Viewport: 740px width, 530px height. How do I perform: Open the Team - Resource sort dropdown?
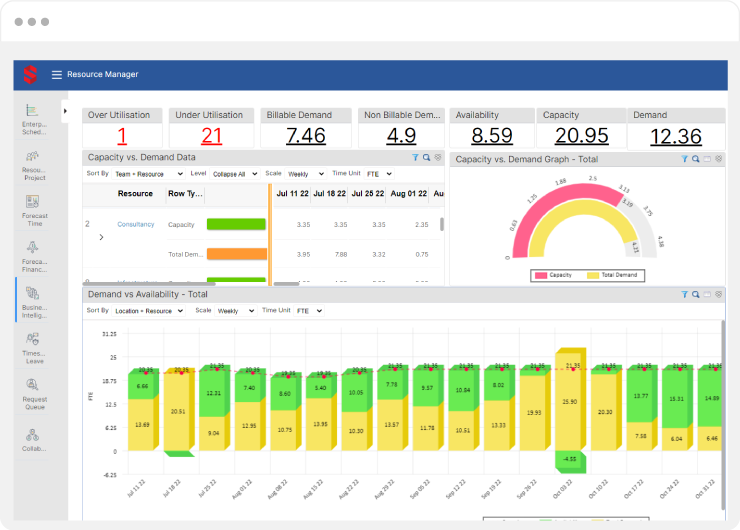pyautogui.click(x=149, y=174)
